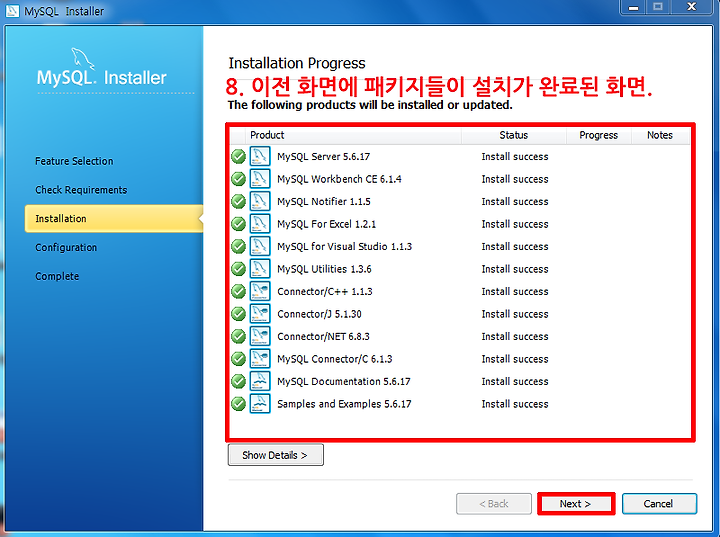The height and width of the screenshot is (537, 720).
Task: Click green success check beside MySQL Server
Action: tap(238, 157)
